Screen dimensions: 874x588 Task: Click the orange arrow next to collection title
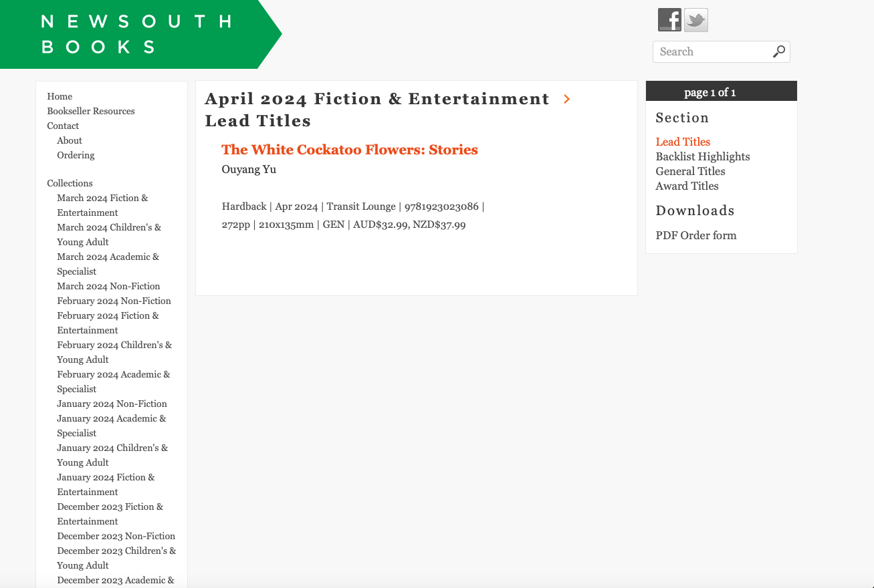(x=567, y=99)
